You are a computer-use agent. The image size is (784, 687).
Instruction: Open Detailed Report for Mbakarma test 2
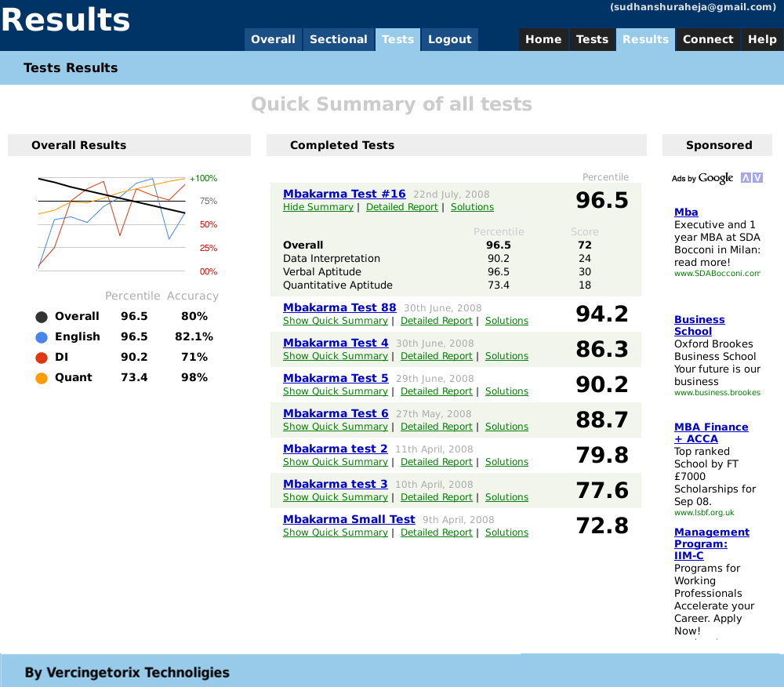437,462
